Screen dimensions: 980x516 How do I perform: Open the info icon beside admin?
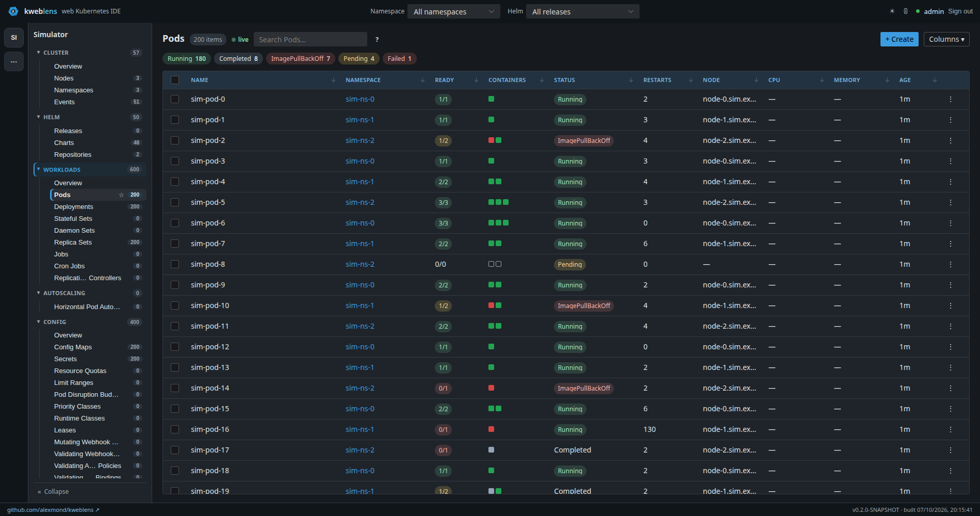click(x=906, y=11)
